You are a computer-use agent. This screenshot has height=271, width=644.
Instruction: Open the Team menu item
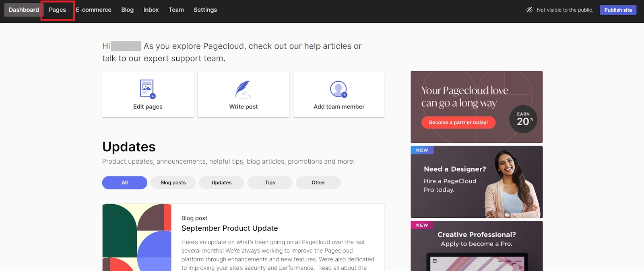(176, 10)
